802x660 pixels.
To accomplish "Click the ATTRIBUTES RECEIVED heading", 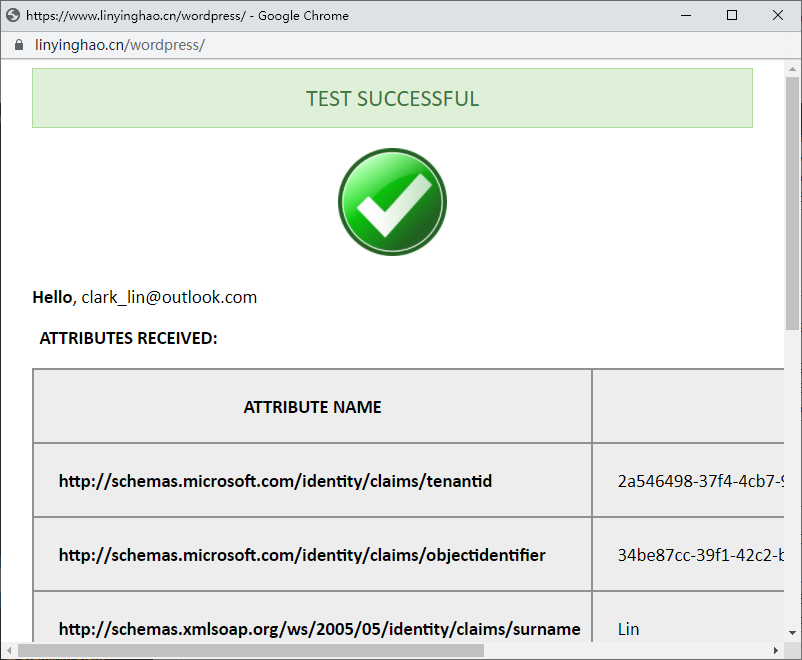I will coord(128,338).
